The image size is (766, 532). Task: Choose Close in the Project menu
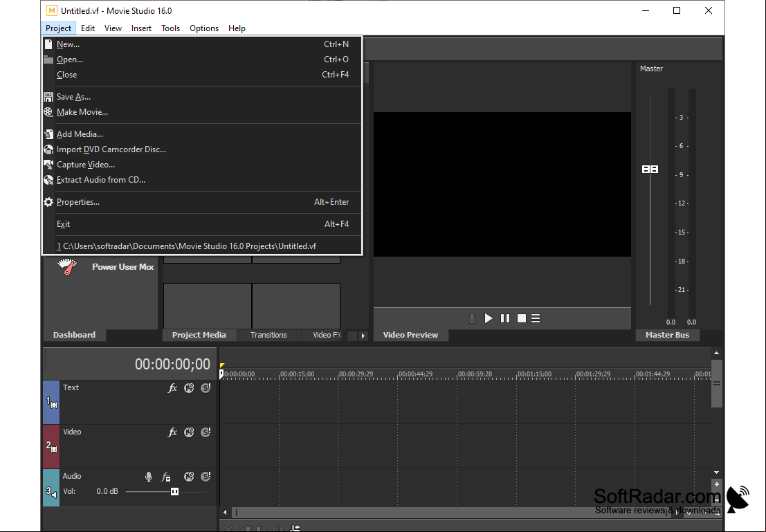click(x=202, y=75)
